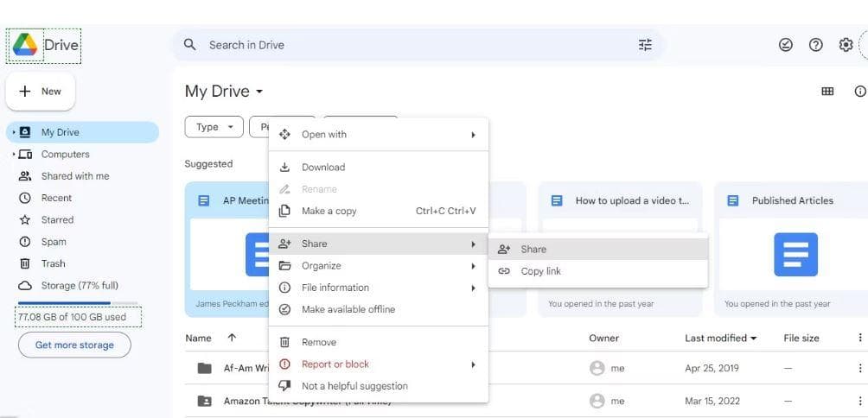The image size is (868, 418).
Task: Click the Make a copy icon
Action: (x=284, y=211)
